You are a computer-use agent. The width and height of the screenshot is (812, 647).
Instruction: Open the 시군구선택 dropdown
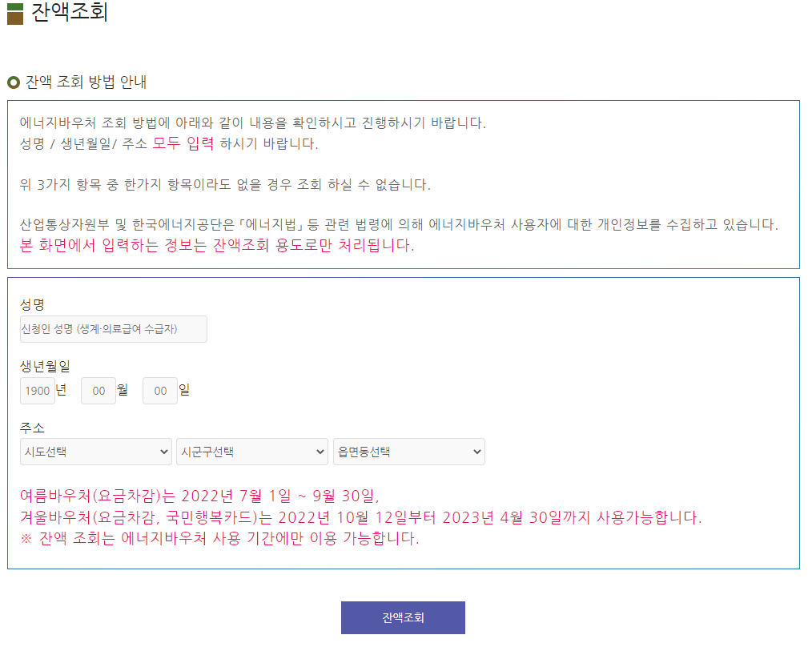click(x=251, y=452)
